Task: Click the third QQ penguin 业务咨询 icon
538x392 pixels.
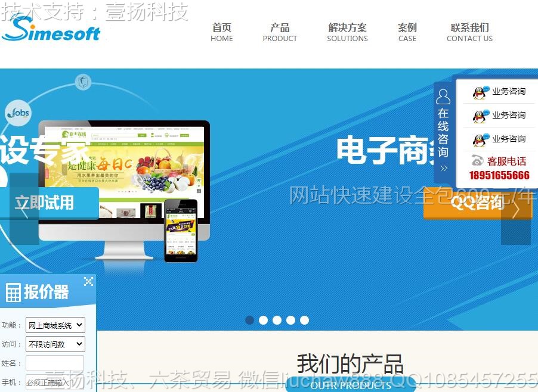Action: tap(480, 140)
